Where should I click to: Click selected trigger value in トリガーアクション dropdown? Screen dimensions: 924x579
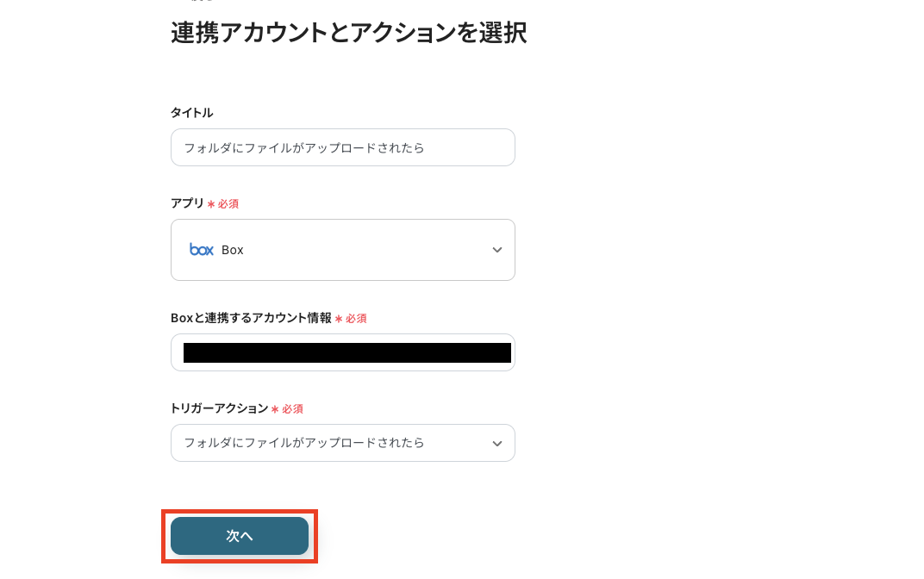click(x=304, y=443)
